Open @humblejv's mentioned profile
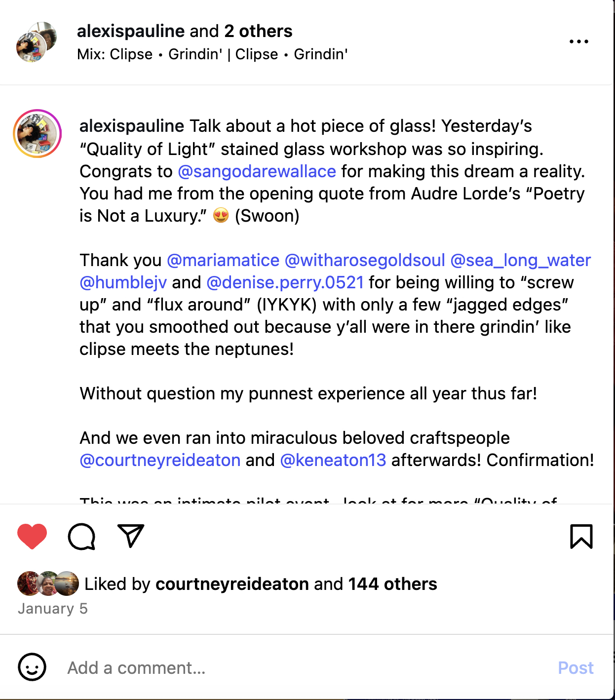Image resolution: width=615 pixels, height=700 pixels. click(123, 282)
